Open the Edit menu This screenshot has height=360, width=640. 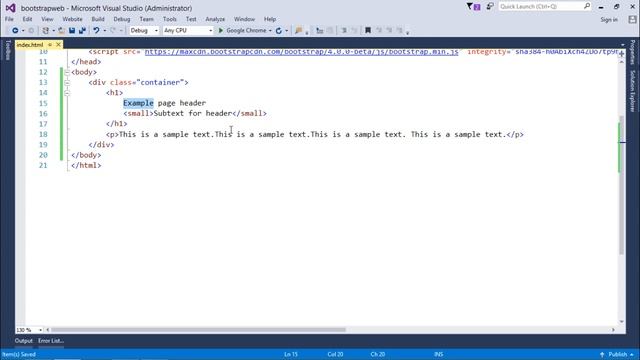[x=27, y=19]
